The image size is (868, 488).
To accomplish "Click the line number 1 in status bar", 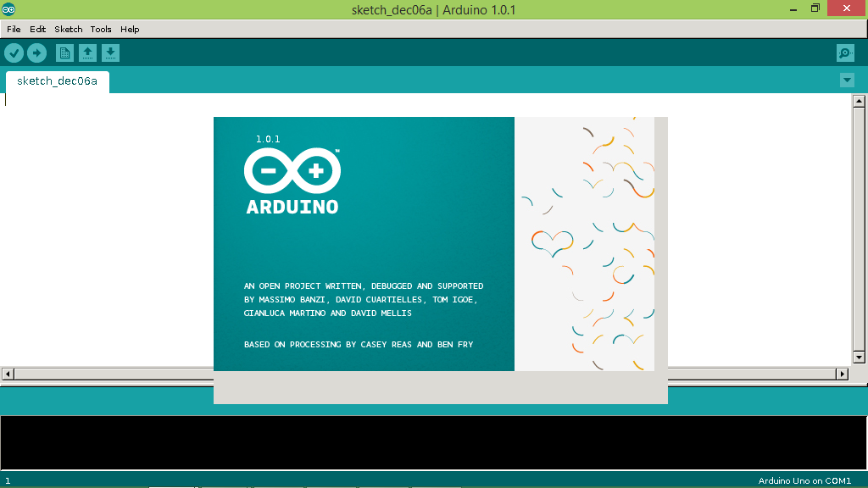I will tap(8, 481).
